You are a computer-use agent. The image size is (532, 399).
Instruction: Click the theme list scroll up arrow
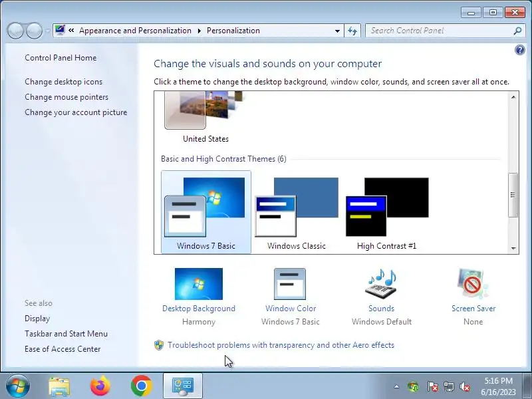click(x=513, y=97)
